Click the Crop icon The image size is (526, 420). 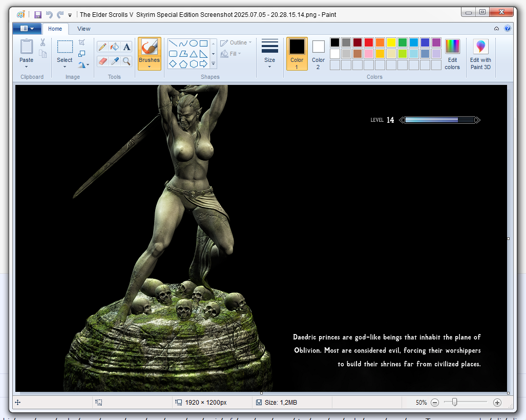[82, 42]
